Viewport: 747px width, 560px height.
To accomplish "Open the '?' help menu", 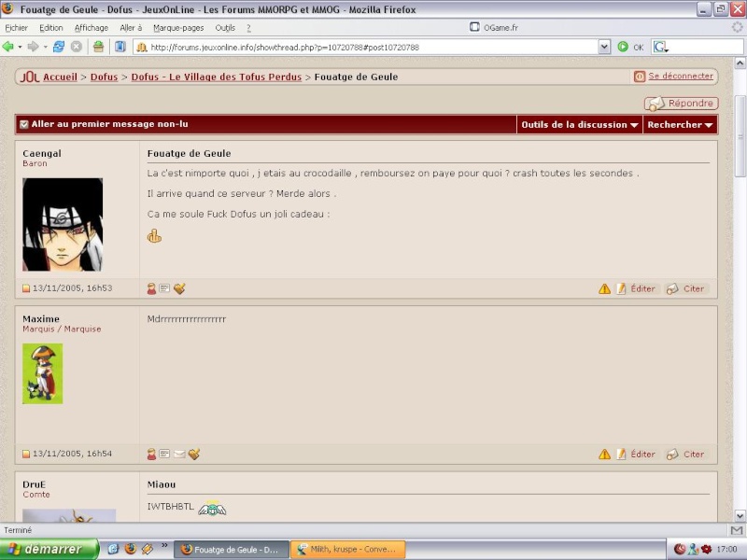I will click(248, 28).
